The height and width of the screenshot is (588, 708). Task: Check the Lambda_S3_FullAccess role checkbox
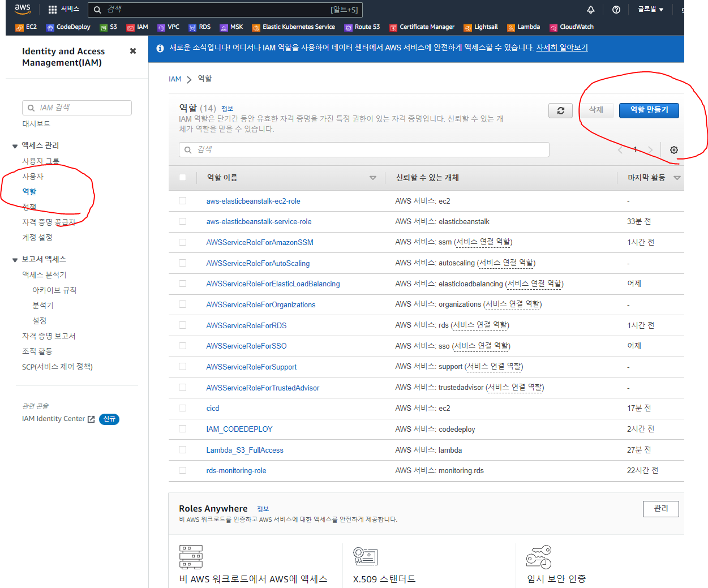[x=182, y=449]
